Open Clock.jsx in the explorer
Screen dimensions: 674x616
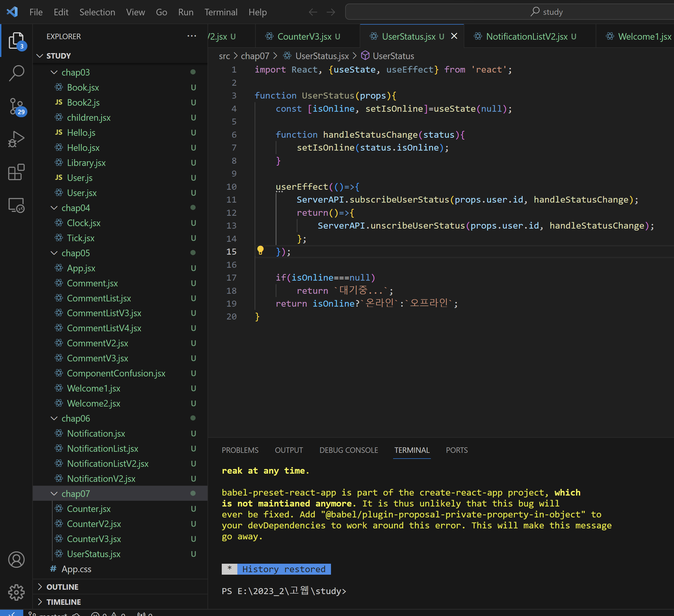coord(120,223)
